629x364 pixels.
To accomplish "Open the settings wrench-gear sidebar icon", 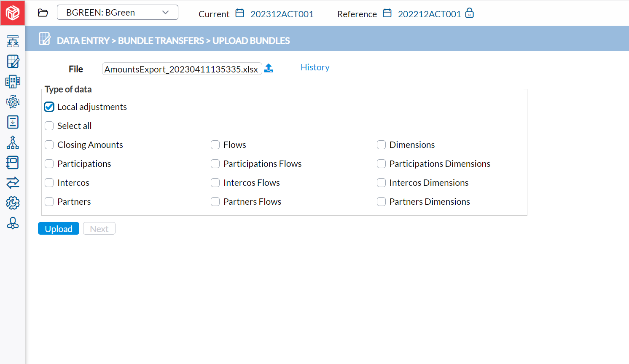I will coord(13,203).
